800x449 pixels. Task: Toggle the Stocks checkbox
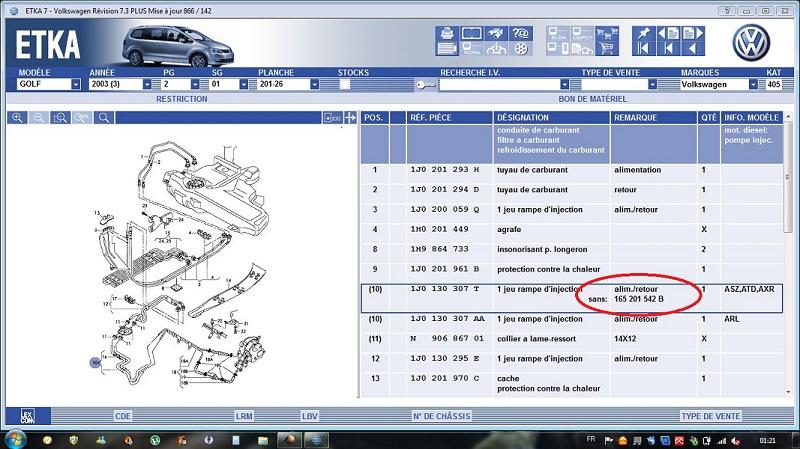click(x=345, y=84)
